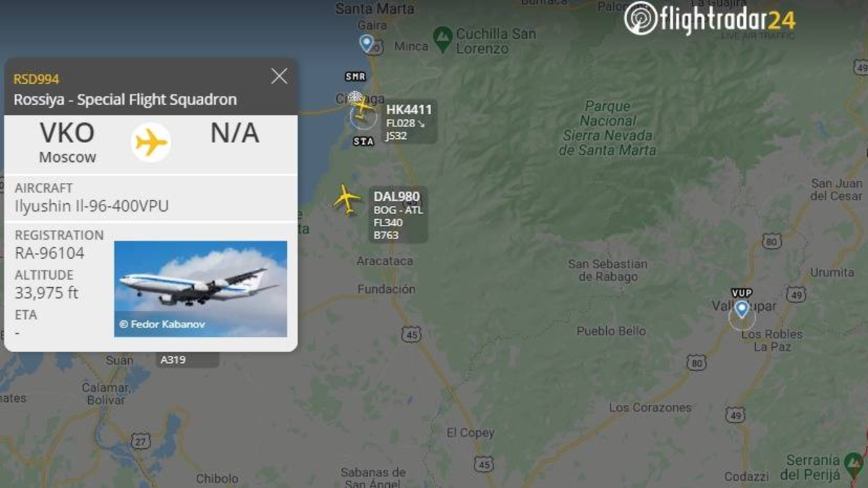Click the DAL980 BOG - ATL flight label
Viewport: 868px width, 488px height.
[397, 215]
